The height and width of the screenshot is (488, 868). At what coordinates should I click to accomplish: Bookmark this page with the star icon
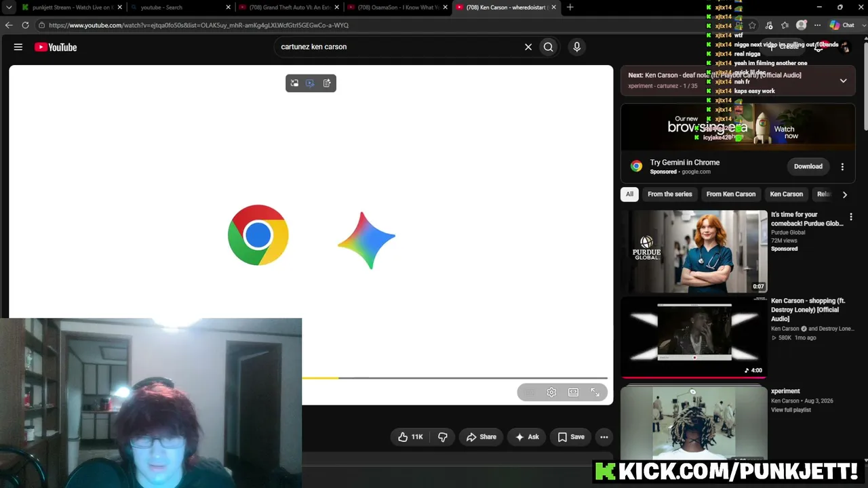752,25
